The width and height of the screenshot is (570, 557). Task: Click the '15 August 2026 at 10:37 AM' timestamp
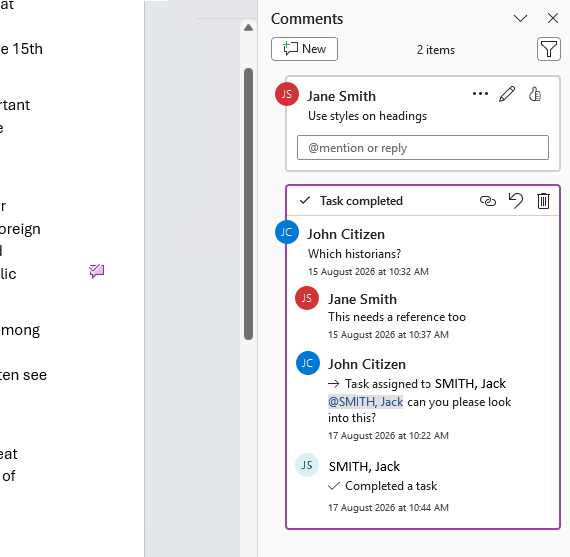[x=388, y=334]
